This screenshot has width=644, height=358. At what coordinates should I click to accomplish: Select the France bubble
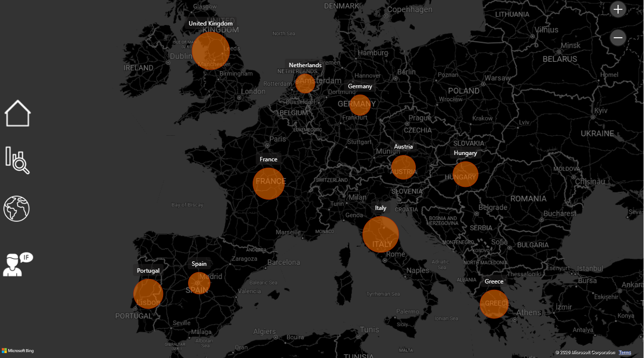click(269, 183)
